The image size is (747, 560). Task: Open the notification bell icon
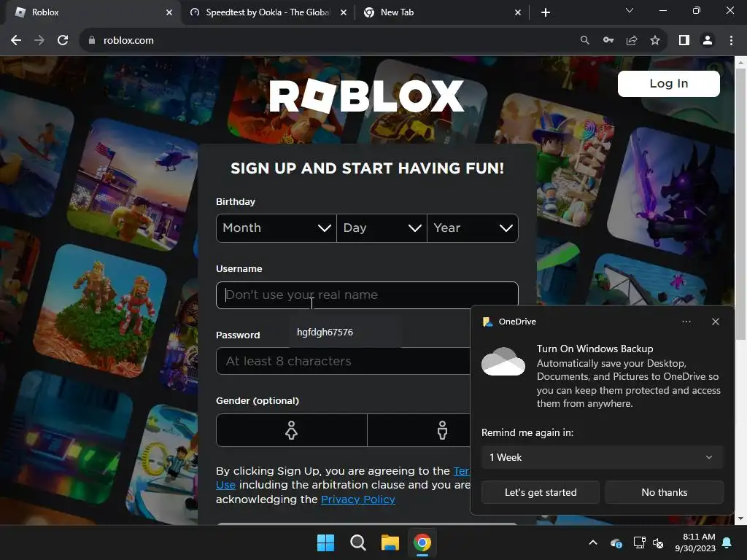(x=727, y=542)
